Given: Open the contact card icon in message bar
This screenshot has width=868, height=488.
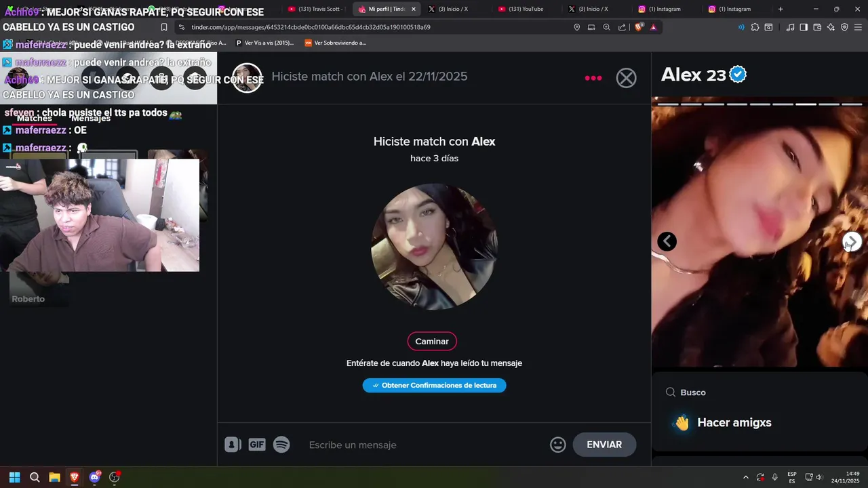Looking at the screenshot, I should point(233,445).
